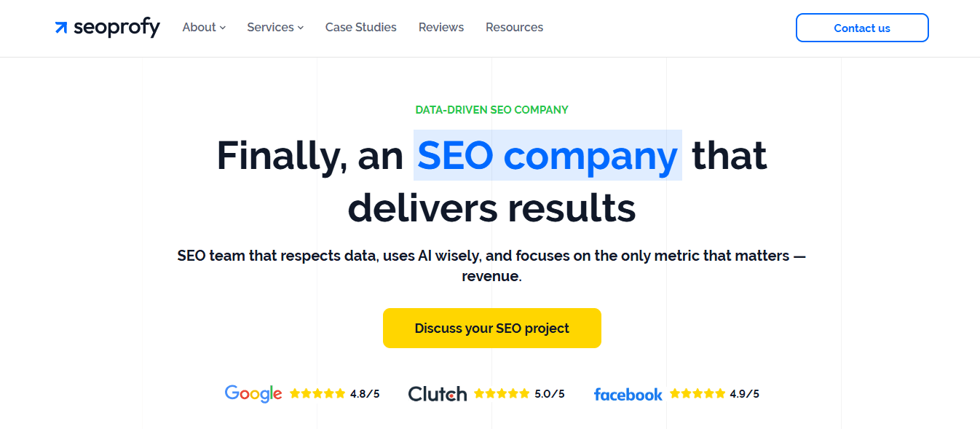The width and height of the screenshot is (980, 429).
Task: Click the yellow stars beside Google rating
Action: pyautogui.click(x=317, y=393)
